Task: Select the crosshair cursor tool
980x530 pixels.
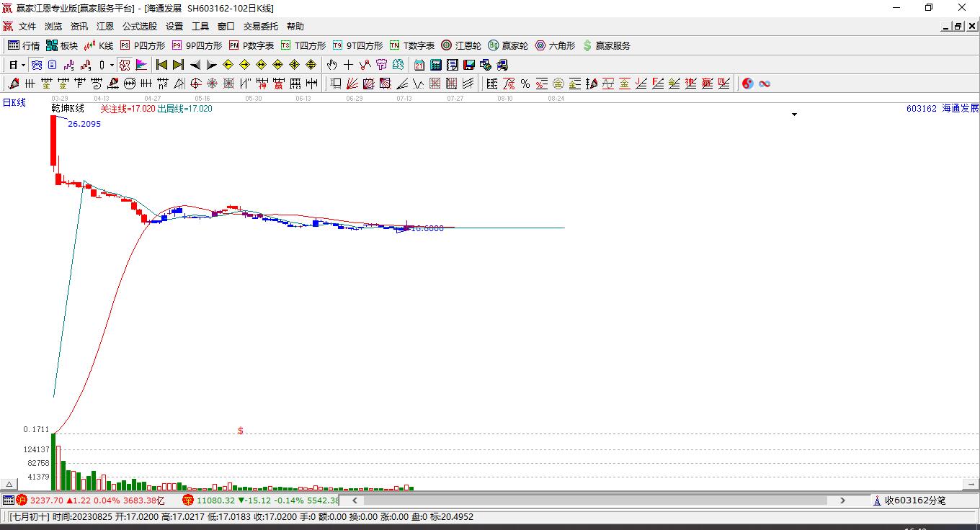Action: (348, 65)
